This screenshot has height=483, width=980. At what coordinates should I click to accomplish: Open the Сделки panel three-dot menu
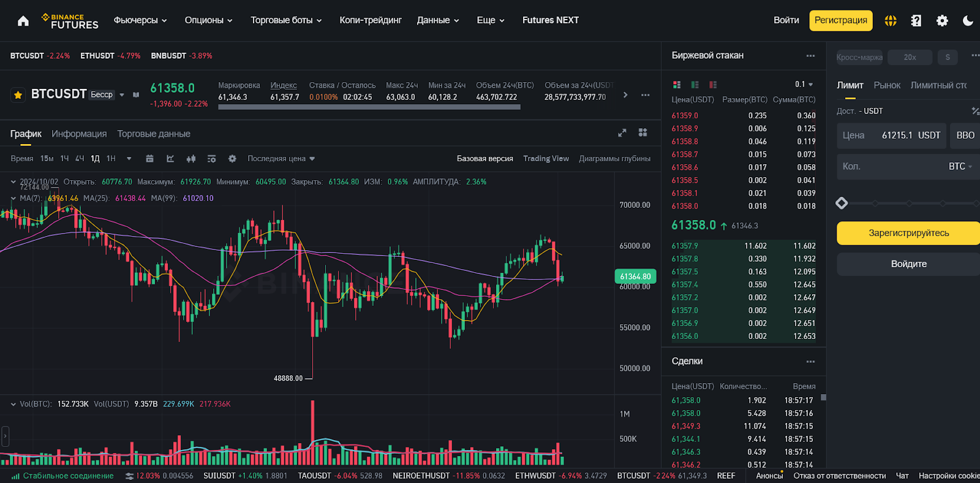point(810,362)
